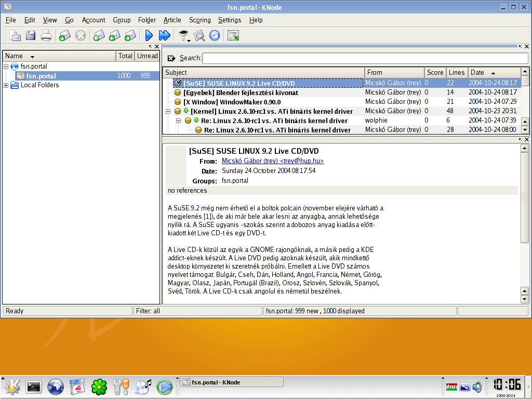Viewport: 532px width, 399px height.
Task: Open the Edit menu
Action: [x=30, y=20]
